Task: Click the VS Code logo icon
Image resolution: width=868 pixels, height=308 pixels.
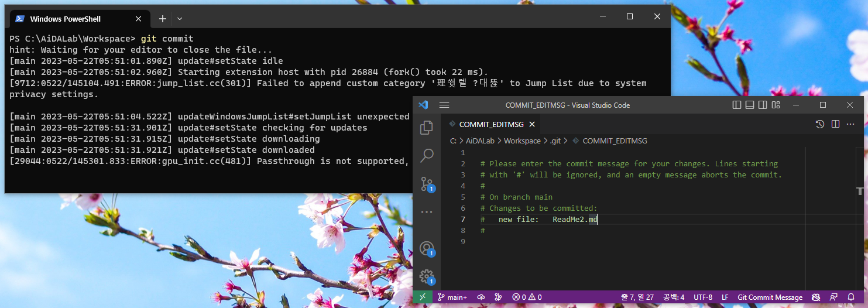Action: coord(423,105)
